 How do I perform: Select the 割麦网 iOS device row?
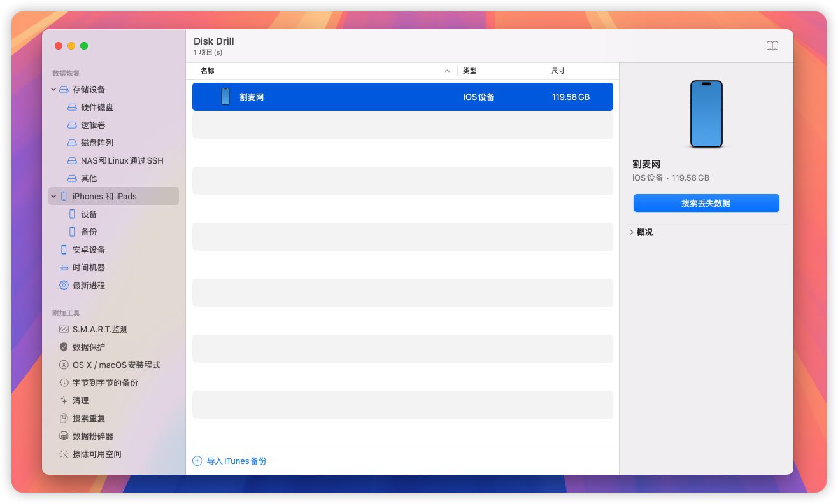coord(402,97)
